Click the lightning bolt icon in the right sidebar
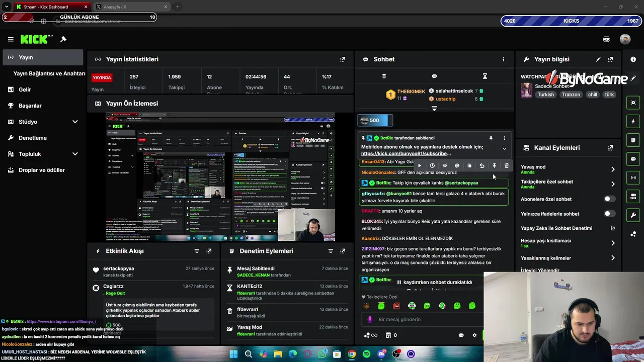 click(633, 121)
